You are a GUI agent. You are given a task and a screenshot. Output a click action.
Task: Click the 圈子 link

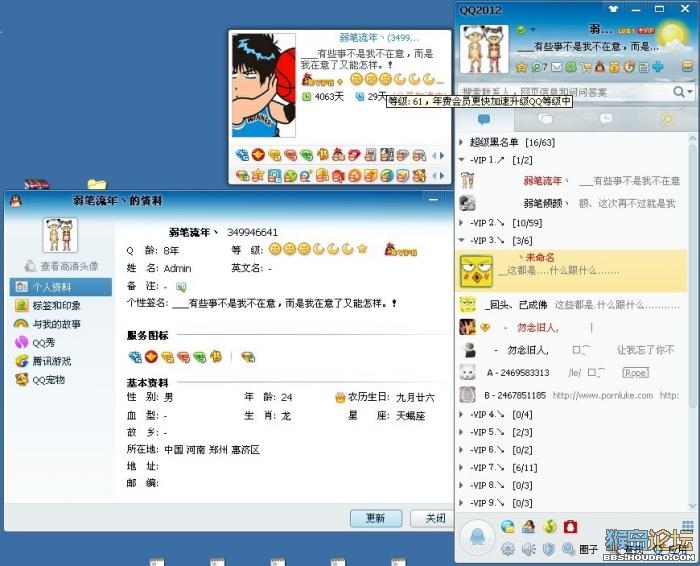pyautogui.click(x=589, y=549)
